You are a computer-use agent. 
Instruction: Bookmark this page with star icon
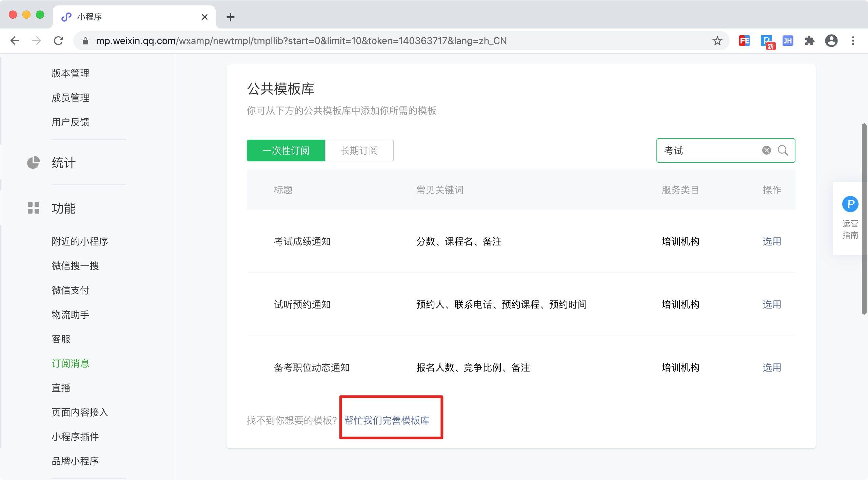pos(717,41)
